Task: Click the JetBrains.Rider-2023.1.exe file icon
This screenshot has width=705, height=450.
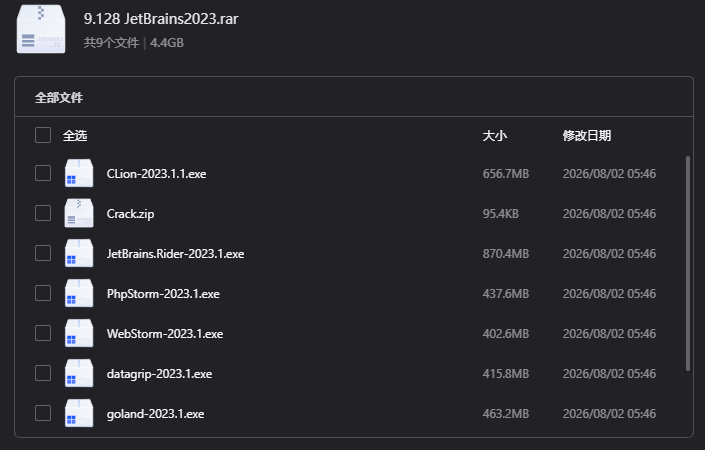Action: coord(79,253)
